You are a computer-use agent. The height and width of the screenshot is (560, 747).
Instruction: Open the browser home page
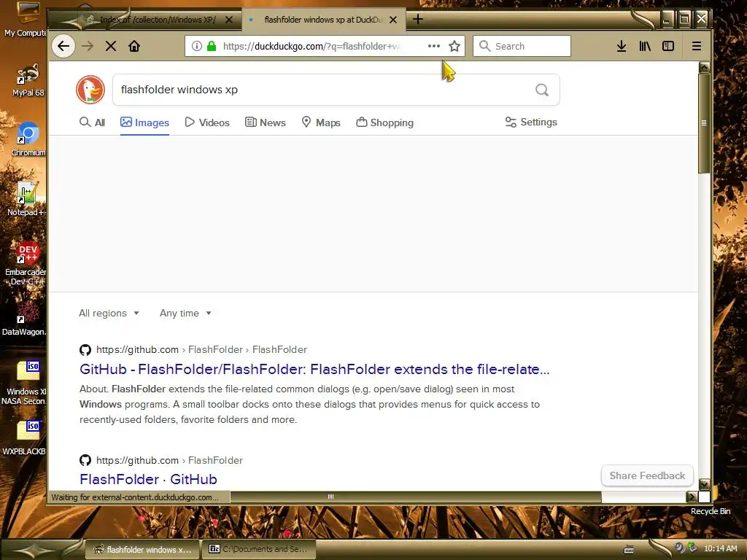pyautogui.click(x=134, y=46)
